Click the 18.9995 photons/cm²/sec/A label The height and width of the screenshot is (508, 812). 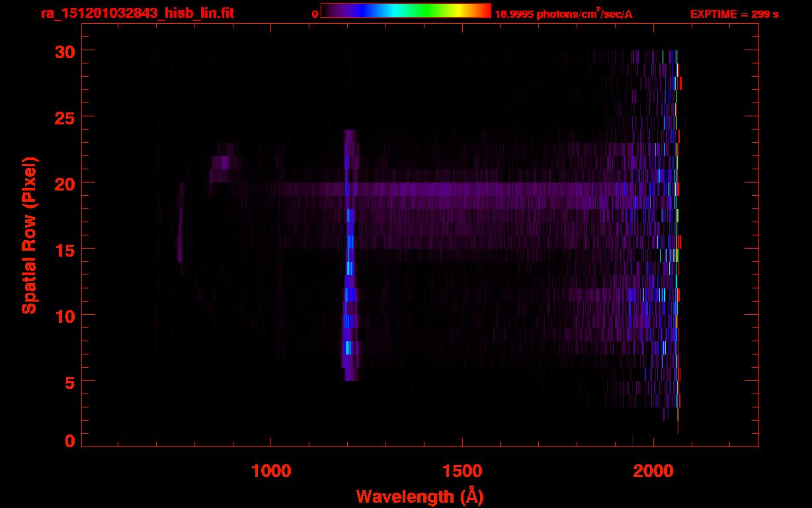[x=563, y=13]
